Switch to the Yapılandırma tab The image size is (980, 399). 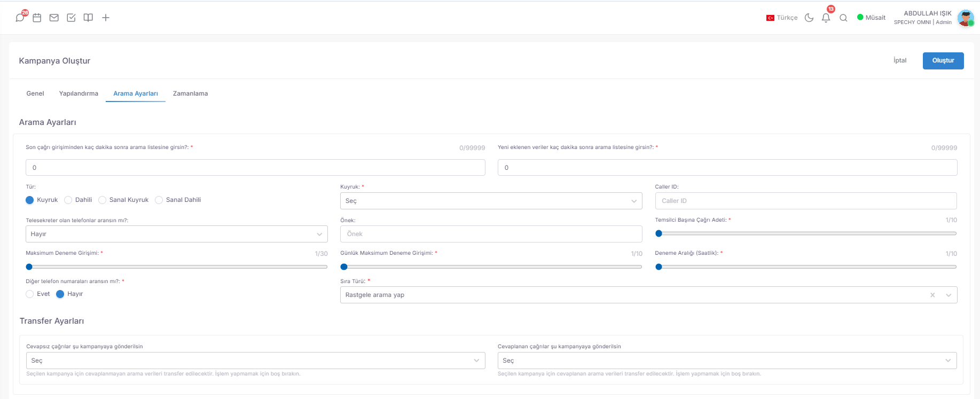[79, 93]
